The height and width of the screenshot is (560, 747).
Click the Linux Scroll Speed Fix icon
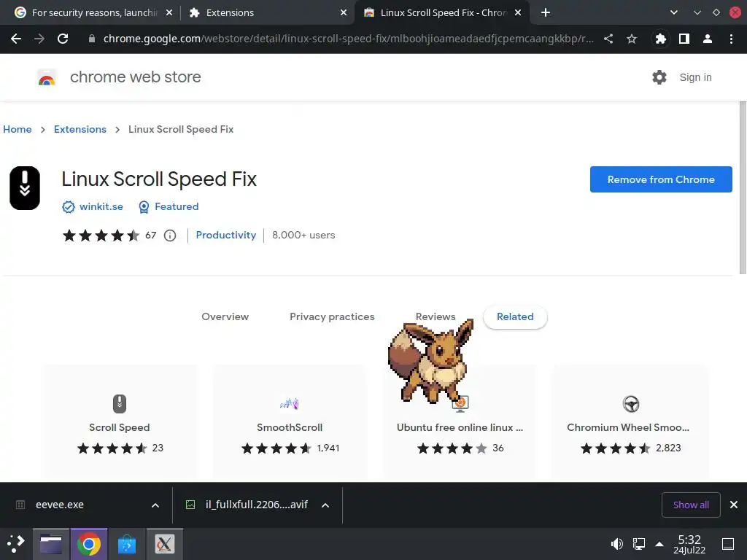(25, 188)
